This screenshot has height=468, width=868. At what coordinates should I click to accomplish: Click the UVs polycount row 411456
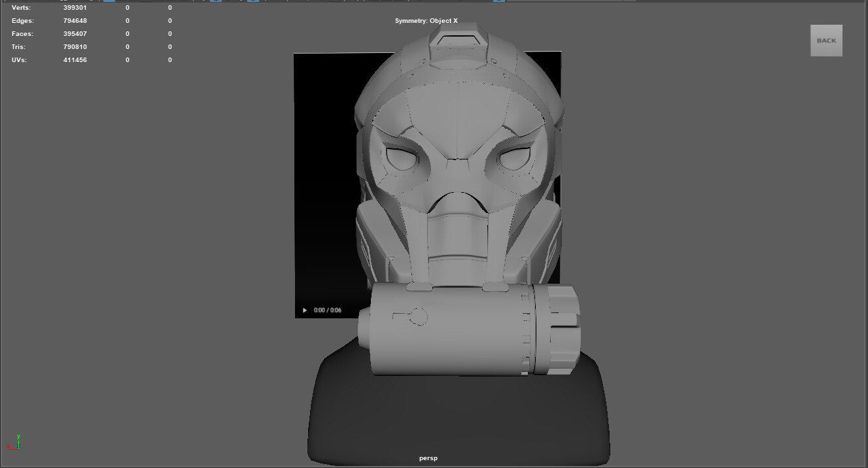74,59
